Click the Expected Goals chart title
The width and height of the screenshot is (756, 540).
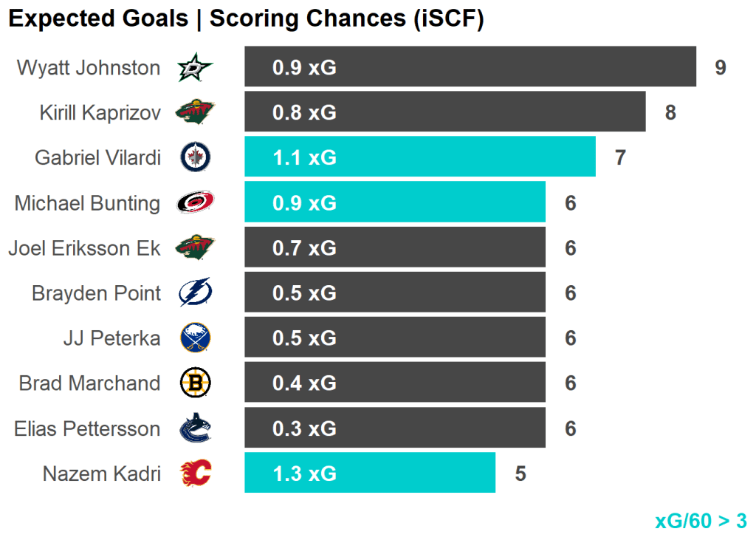(x=246, y=19)
